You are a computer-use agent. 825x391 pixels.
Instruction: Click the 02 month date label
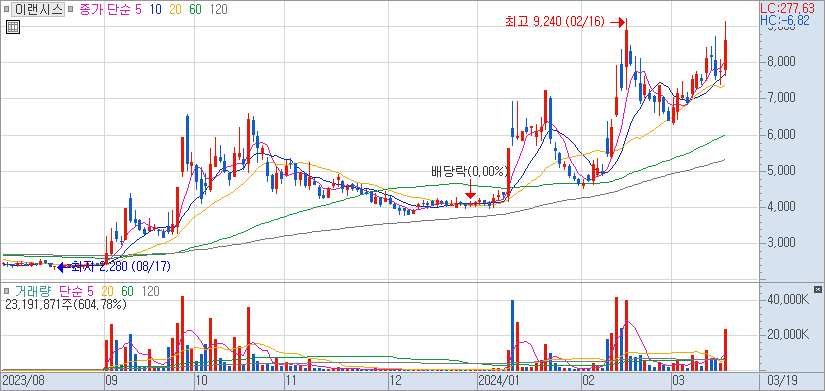pyautogui.click(x=588, y=380)
